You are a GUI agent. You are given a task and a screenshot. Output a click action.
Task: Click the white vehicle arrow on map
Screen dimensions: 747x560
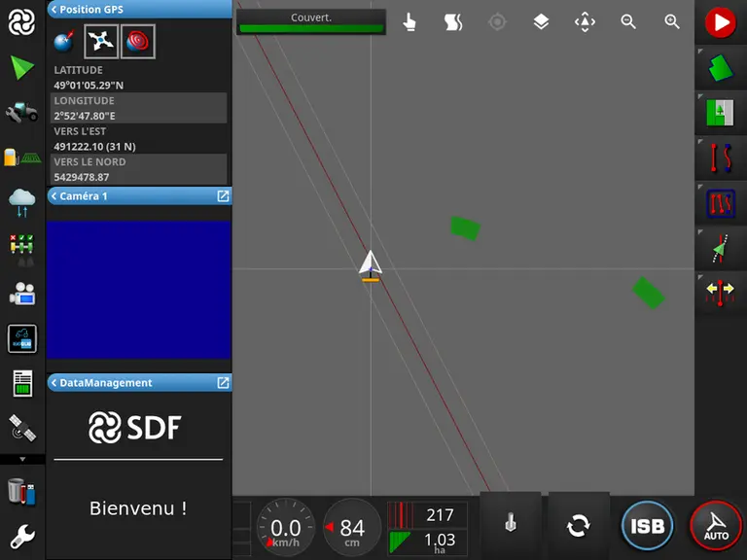(x=371, y=264)
